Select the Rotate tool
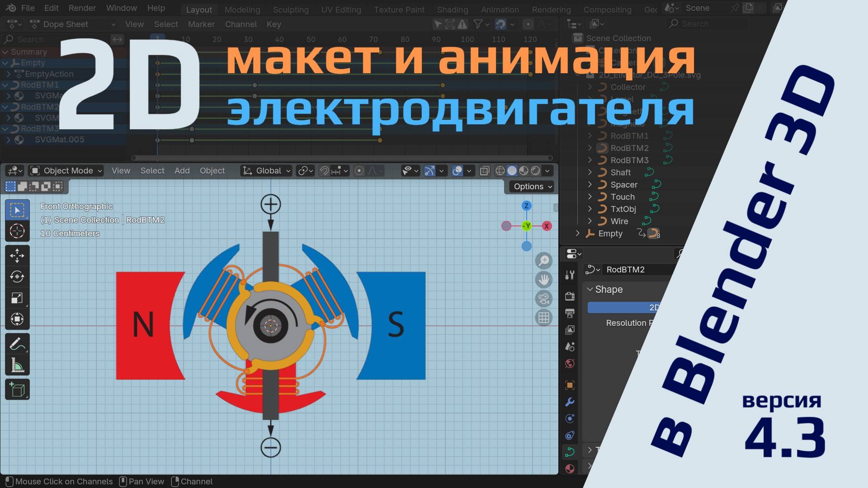The image size is (868, 488). point(17,277)
